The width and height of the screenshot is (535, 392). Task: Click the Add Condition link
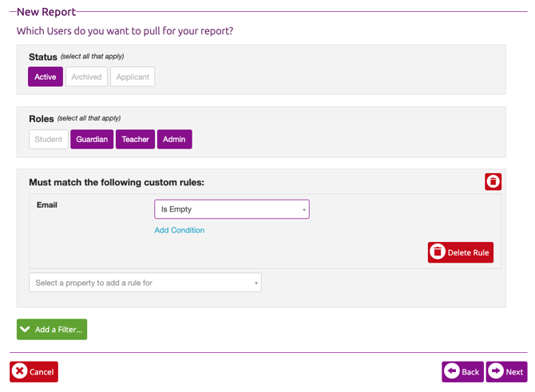[x=180, y=230]
